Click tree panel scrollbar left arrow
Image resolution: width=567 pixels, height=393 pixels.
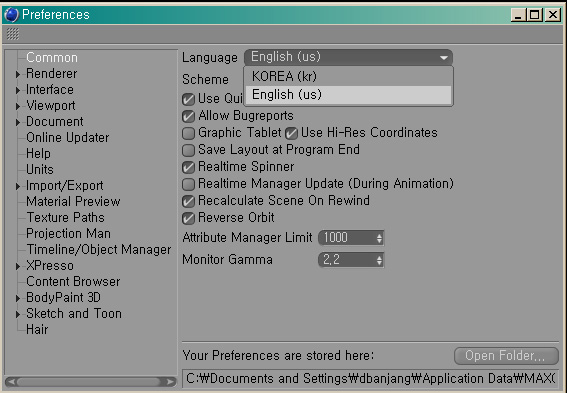(x=10, y=382)
